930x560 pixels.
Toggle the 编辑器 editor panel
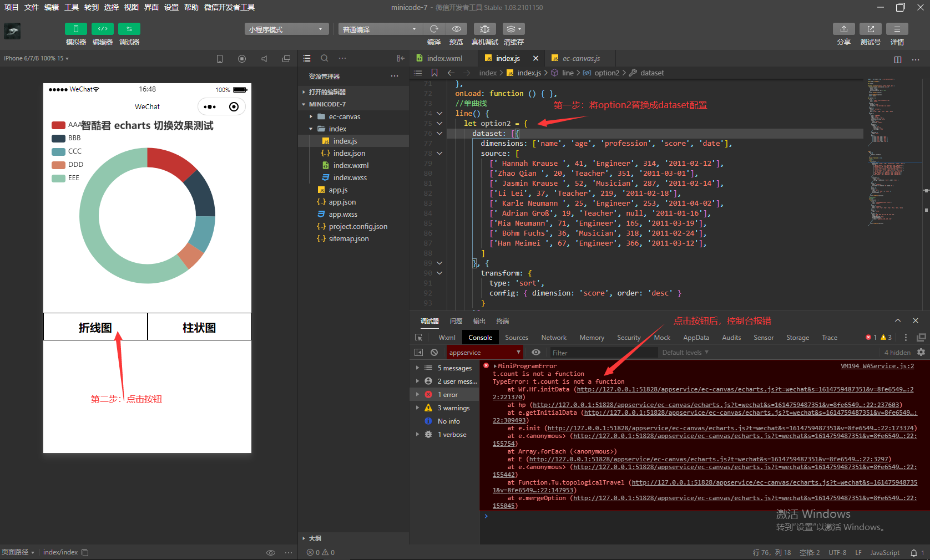point(103,29)
